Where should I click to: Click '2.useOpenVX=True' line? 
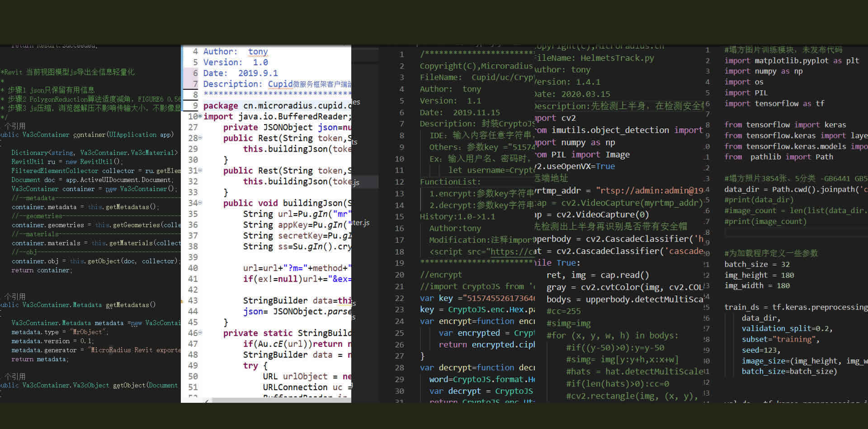[575, 166]
